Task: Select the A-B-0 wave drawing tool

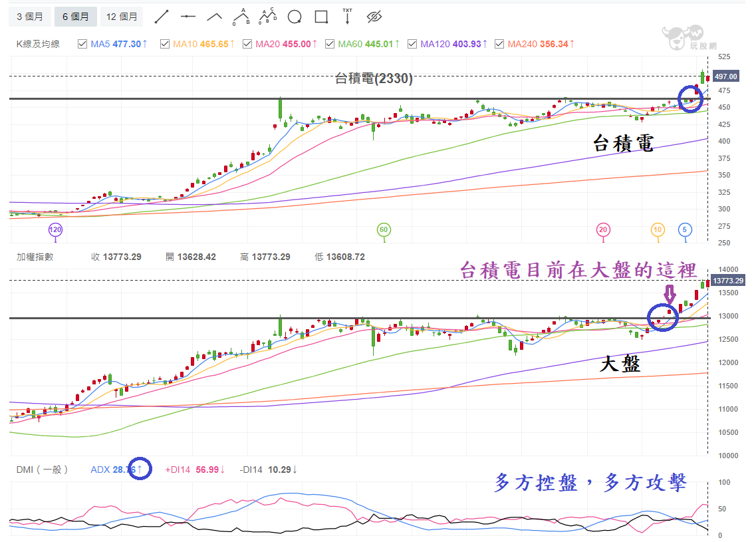Action: point(241,17)
